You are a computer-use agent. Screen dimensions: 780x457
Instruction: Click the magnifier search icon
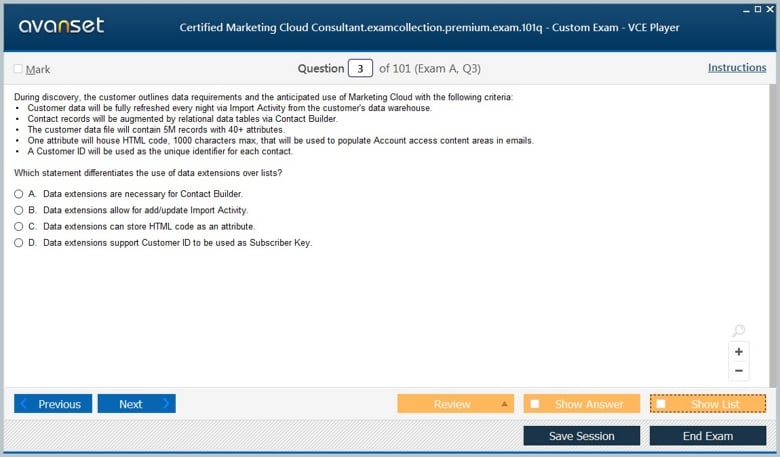point(739,330)
